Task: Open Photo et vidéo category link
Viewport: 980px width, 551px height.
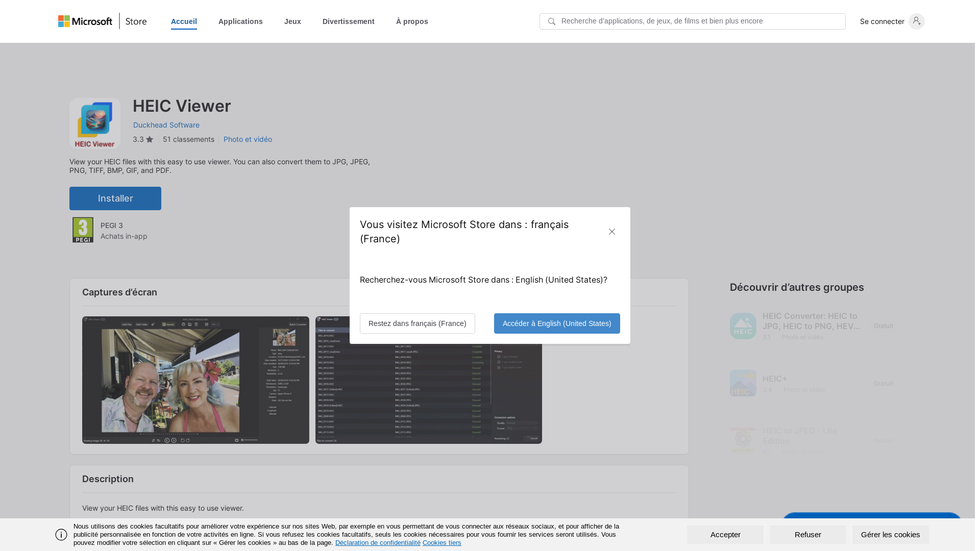Action: 248,139
